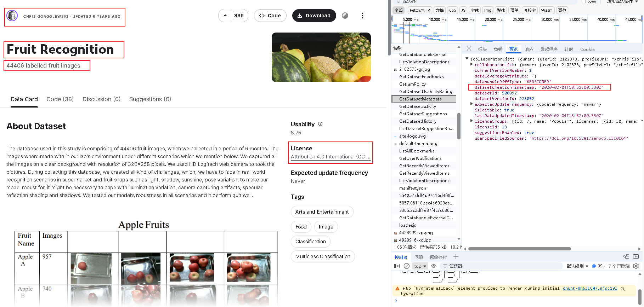
Task: Click the Arts and Entertainment tag
Action: coord(322,212)
